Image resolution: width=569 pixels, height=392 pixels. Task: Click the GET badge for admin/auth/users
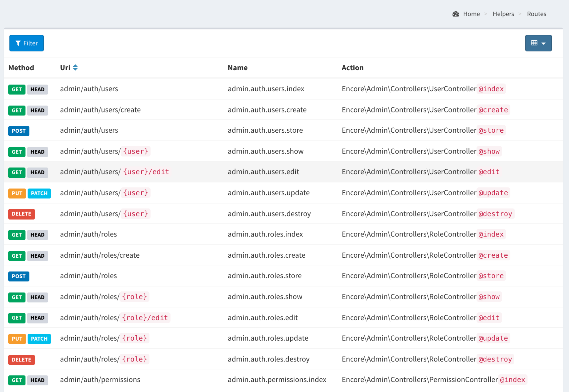click(x=17, y=89)
